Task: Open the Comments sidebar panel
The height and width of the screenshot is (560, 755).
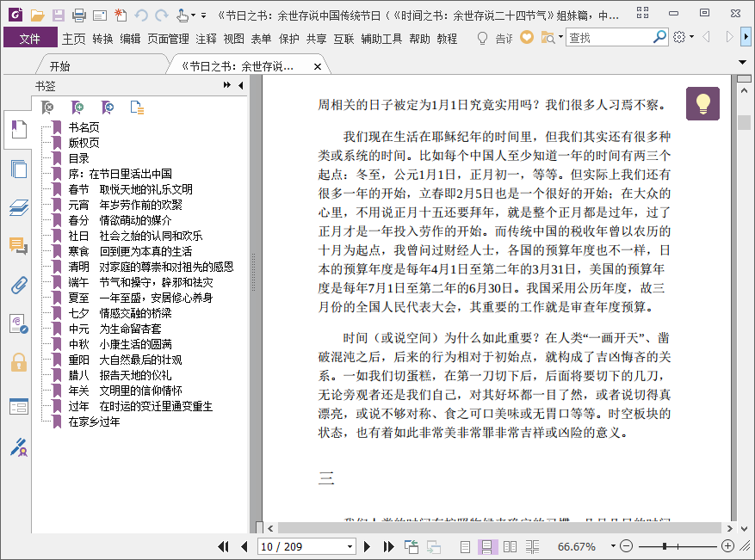Action: 18,246
